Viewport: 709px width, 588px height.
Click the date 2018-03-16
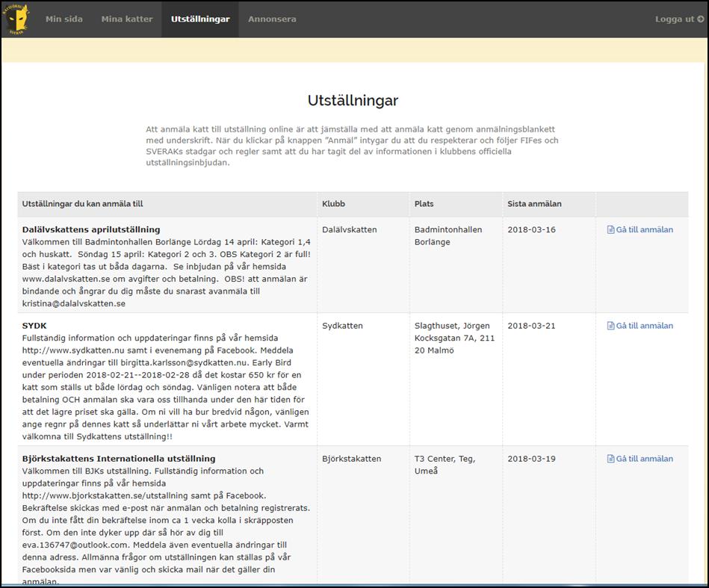click(532, 229)
